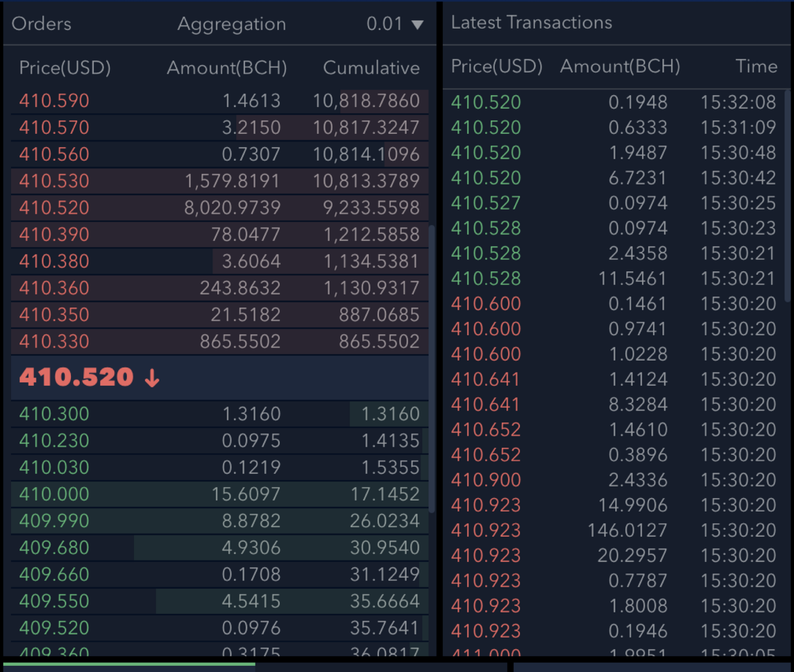Image resolution: width=794 pixels, height=672 pixels.
Task: Click the Latest Transactions scrollbar
Action: pos(787,196)
